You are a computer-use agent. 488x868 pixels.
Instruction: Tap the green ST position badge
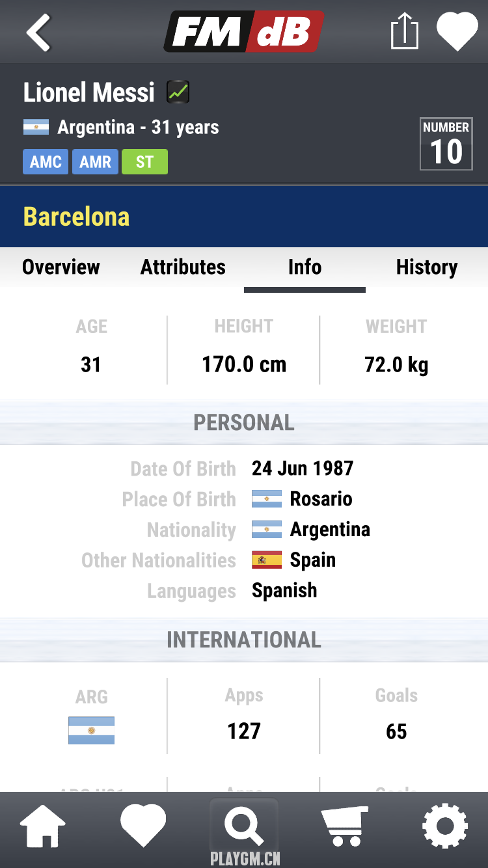point(144,162)
